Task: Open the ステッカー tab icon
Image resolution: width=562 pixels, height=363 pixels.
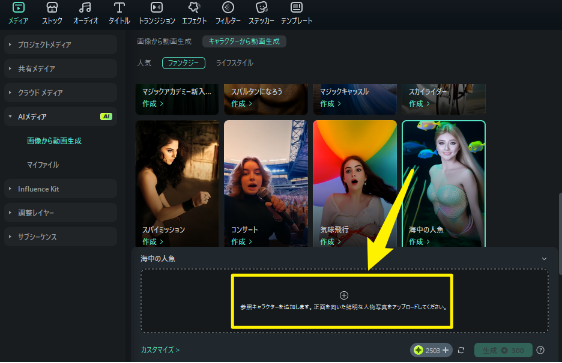Action: point(261,8)
